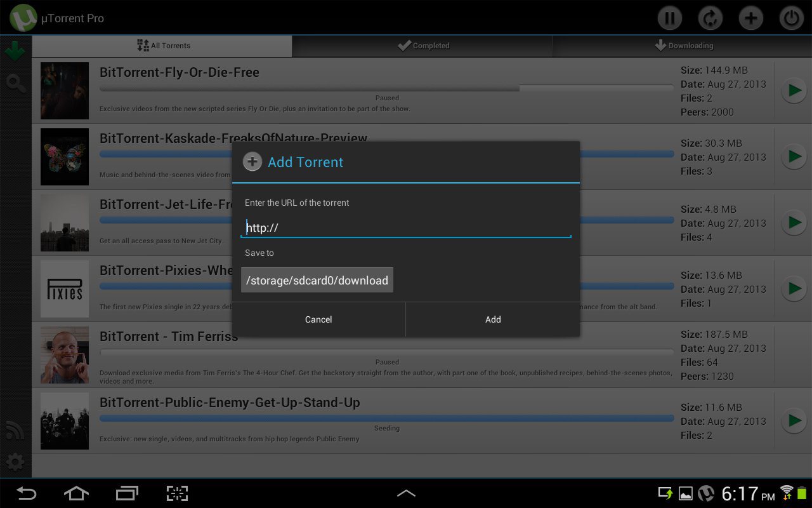This screenshot has height=508, width=812.
Task: Open Jet-Life city skyline thumbnail
Action: [x=65, y=223]
